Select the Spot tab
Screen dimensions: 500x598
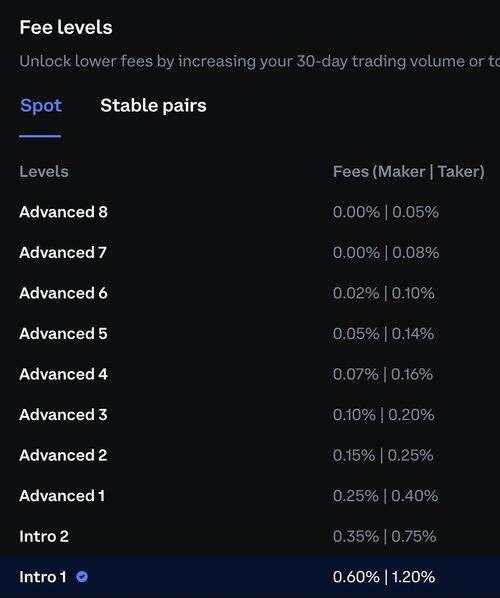[41, 106]
